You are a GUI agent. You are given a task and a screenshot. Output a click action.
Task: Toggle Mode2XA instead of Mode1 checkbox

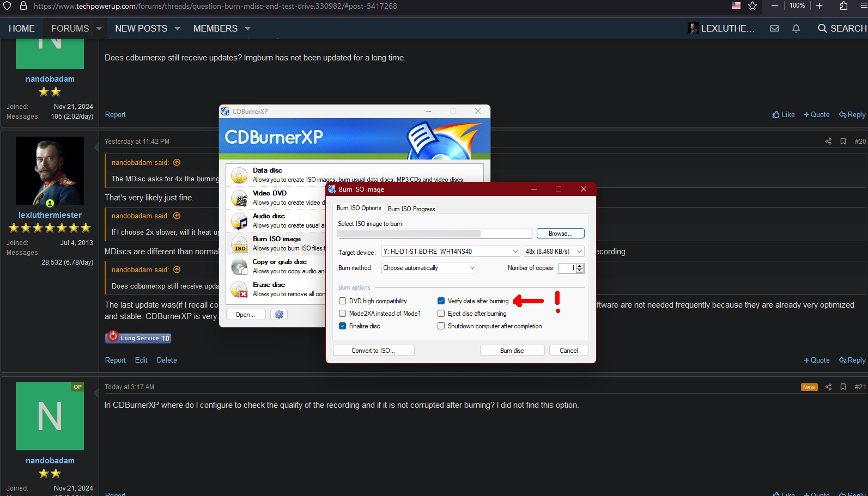tap(342, 314)
